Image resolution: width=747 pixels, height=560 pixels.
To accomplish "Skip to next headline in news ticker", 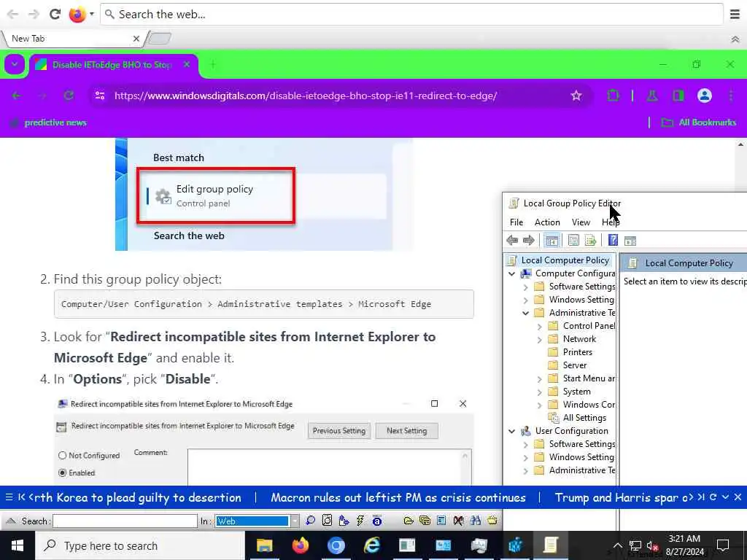I will (701, 497).
